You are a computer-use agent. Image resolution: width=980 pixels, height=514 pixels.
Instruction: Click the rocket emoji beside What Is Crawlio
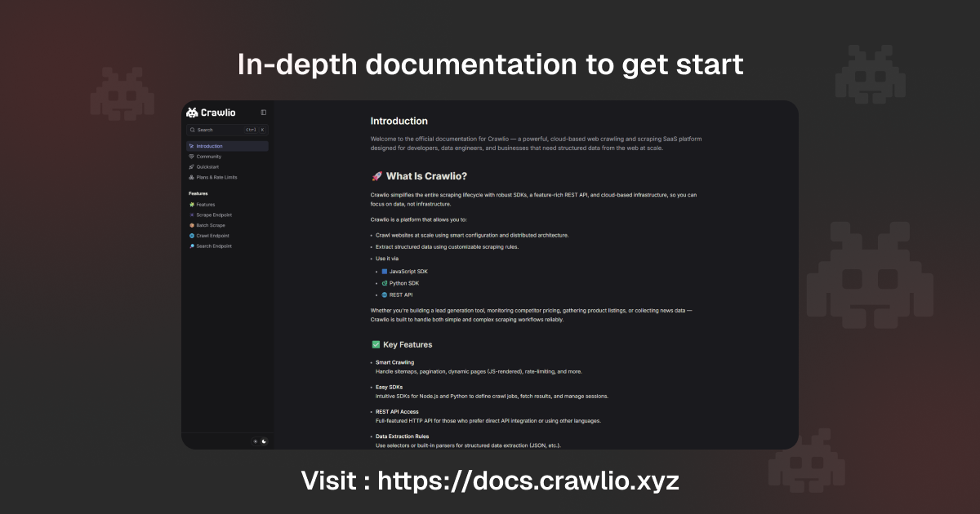376,175
